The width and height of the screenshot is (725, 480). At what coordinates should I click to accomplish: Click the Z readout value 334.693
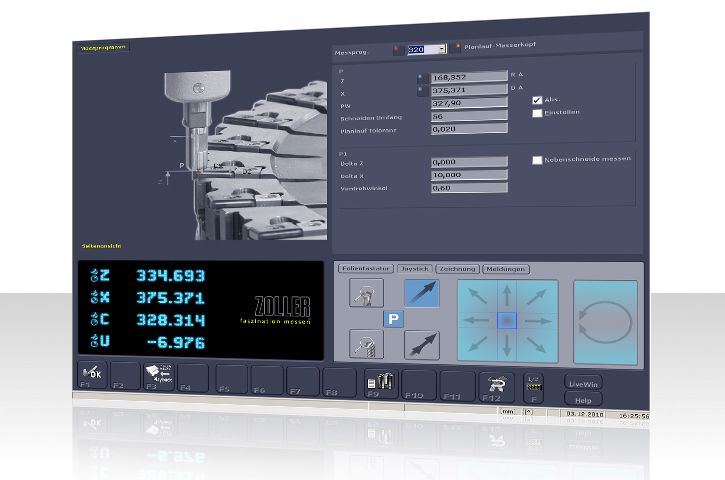(170, 276)
